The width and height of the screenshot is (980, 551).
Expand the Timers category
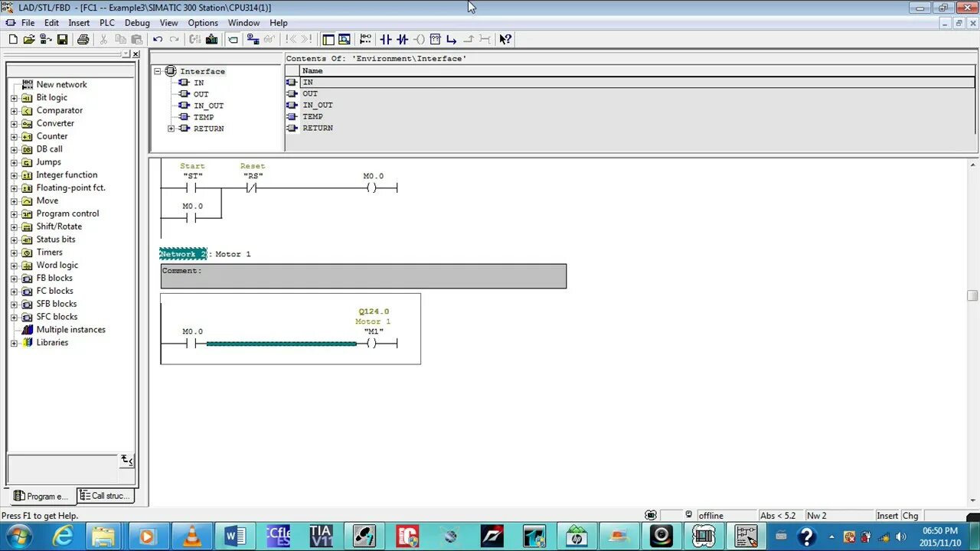click(x=14, y=253)
